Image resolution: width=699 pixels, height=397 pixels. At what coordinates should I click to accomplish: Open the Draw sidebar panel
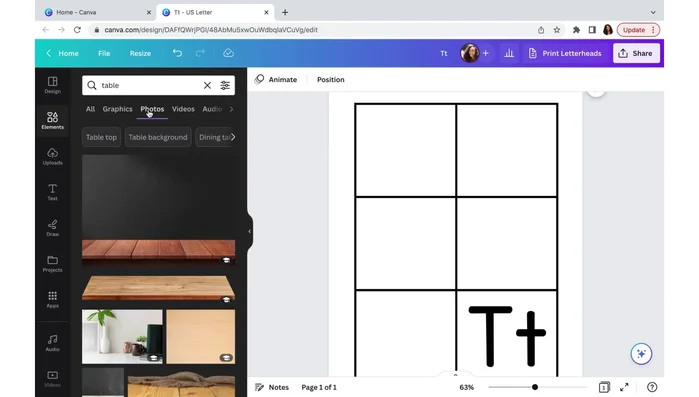click(x=52, y=228)
